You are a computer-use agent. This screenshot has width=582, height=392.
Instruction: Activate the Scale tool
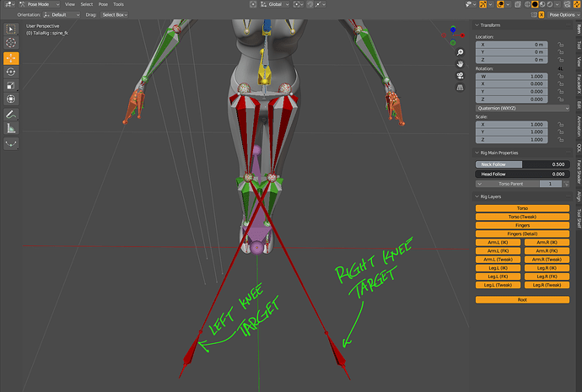[11, 85]
